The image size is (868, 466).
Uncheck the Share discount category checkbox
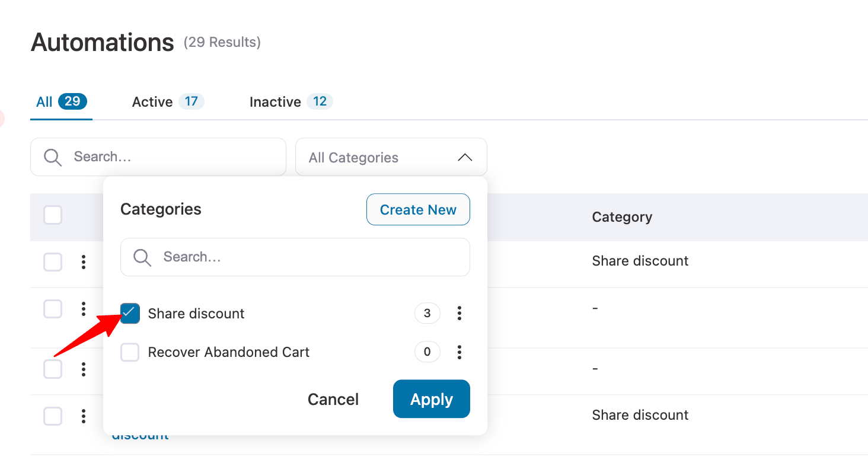[130, 314]
